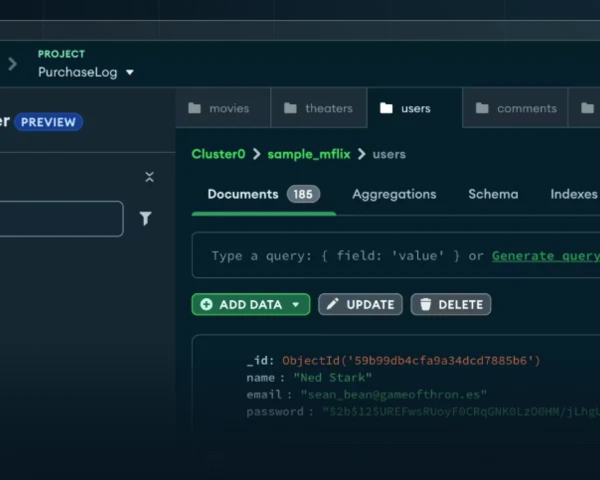Viewport: 600px width, 480px height.
Task: Click the folder icon on movies tab
Action: 195,108
